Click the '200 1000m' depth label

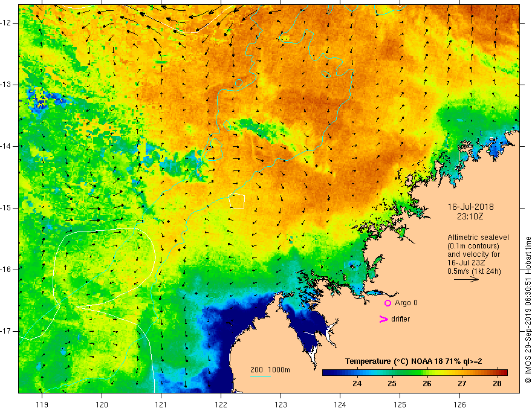[270, 370]
